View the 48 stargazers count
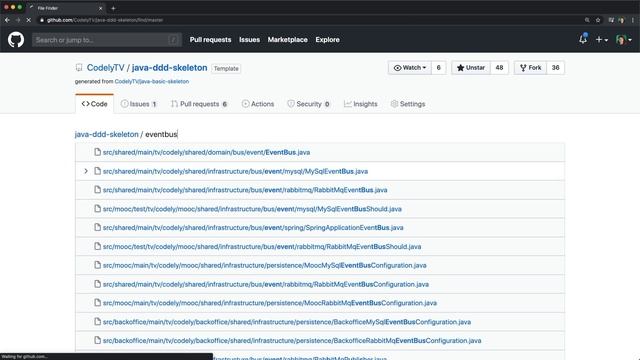The image size is (640, 360). click(499, 68)
